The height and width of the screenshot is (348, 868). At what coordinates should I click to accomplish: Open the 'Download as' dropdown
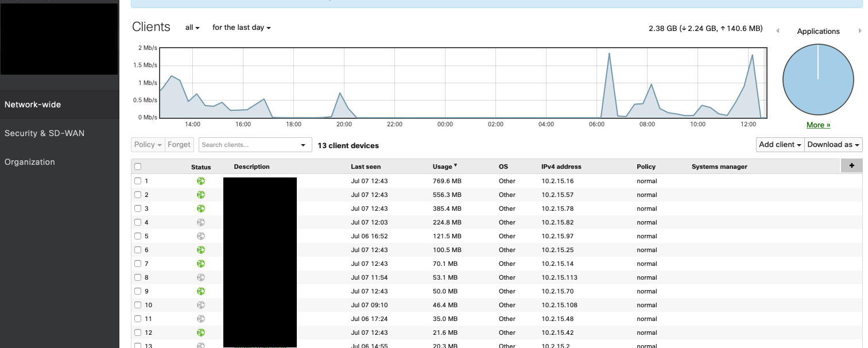(833, 145)
